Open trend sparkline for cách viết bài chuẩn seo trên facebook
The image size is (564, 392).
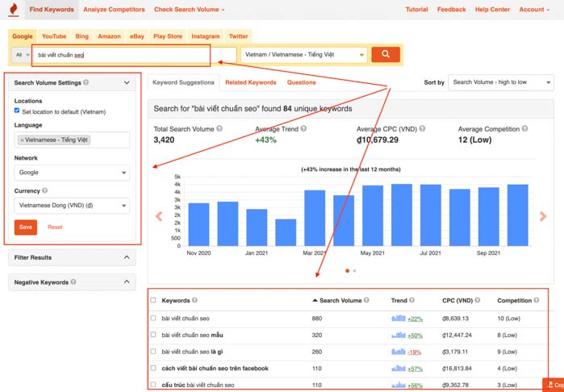pyautogui.click(x=398, y=369)
